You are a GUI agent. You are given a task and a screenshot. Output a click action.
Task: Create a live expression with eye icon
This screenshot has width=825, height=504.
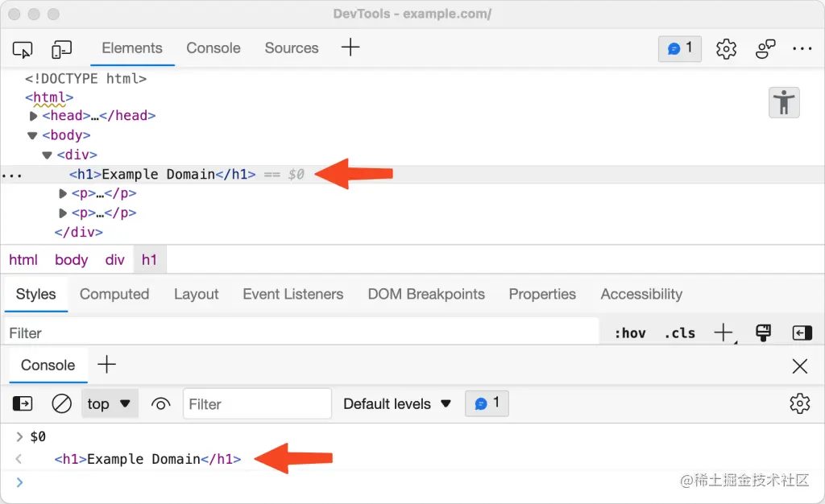[161, 404]
